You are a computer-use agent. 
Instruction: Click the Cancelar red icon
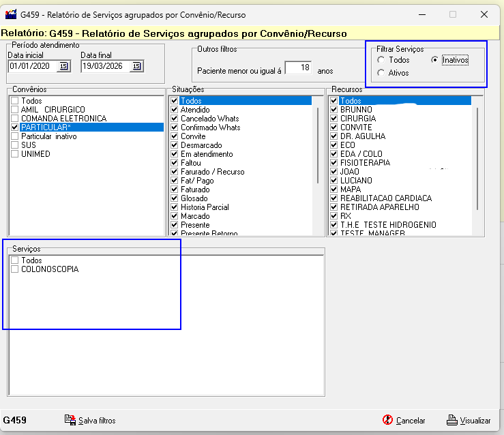pos(387,420)
